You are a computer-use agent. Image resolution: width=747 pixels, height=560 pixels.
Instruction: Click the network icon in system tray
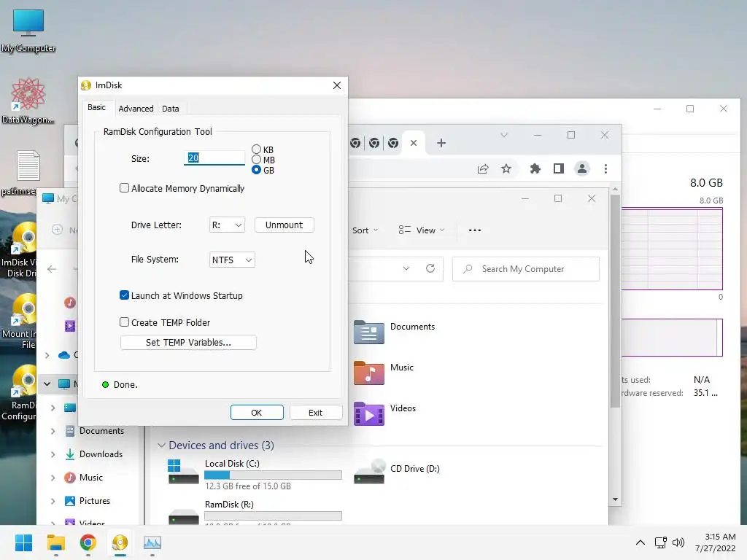coord(660,542)
